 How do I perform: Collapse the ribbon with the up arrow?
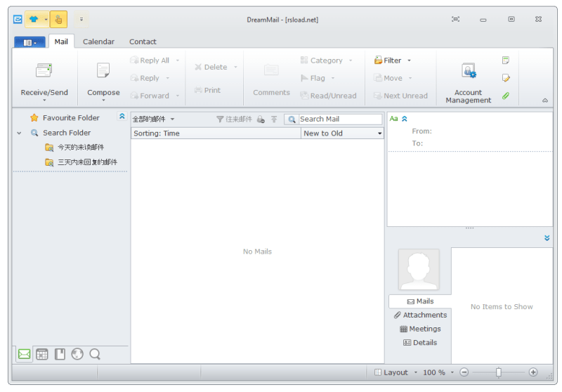click(545, 100)
